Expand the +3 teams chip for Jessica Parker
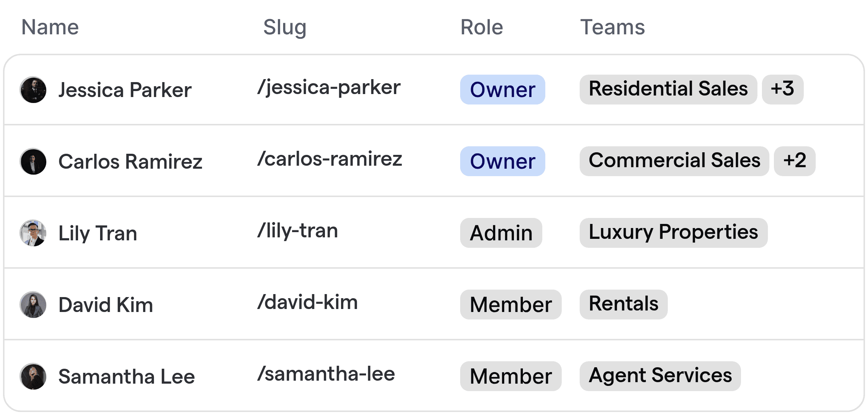Screen dimensions: 868x415 (x=782, y=90)
